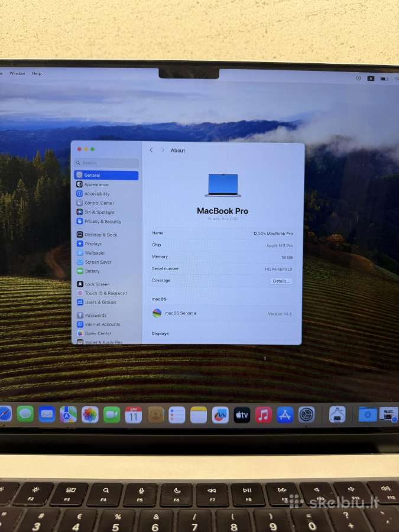Click the 18 GB memory value

click(x=287, y=258)
